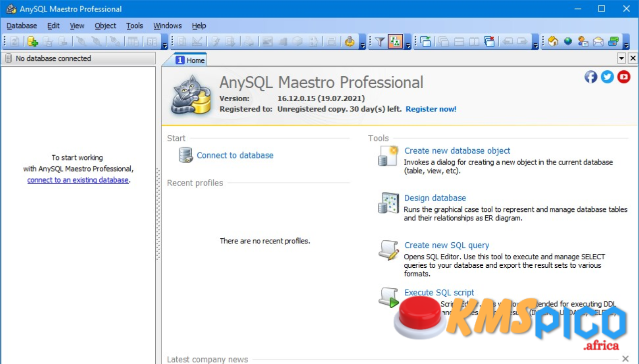Open the Object menu
This screenshot has height=364, width=639.
pyautogui.click(x=105, y=26)
